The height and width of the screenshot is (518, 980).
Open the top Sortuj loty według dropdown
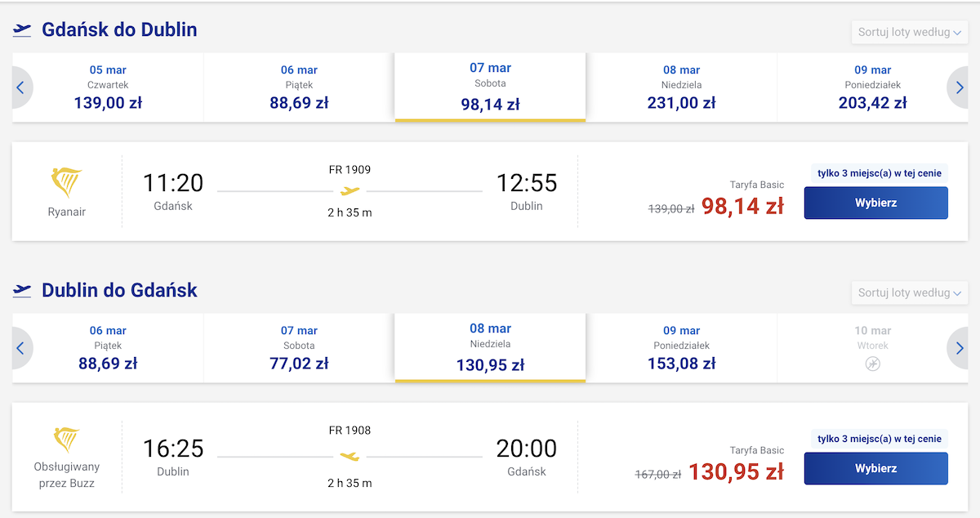pos(909,33)
